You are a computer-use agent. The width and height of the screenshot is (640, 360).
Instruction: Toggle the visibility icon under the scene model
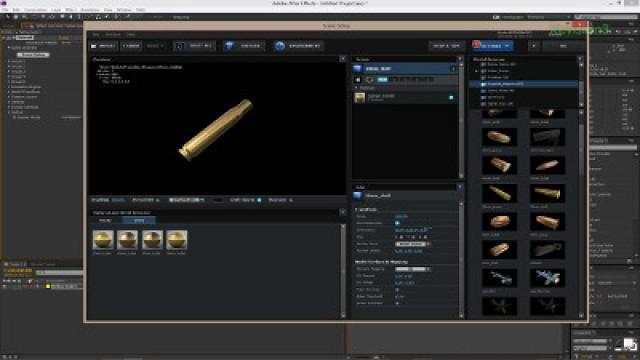coord(358,80)
